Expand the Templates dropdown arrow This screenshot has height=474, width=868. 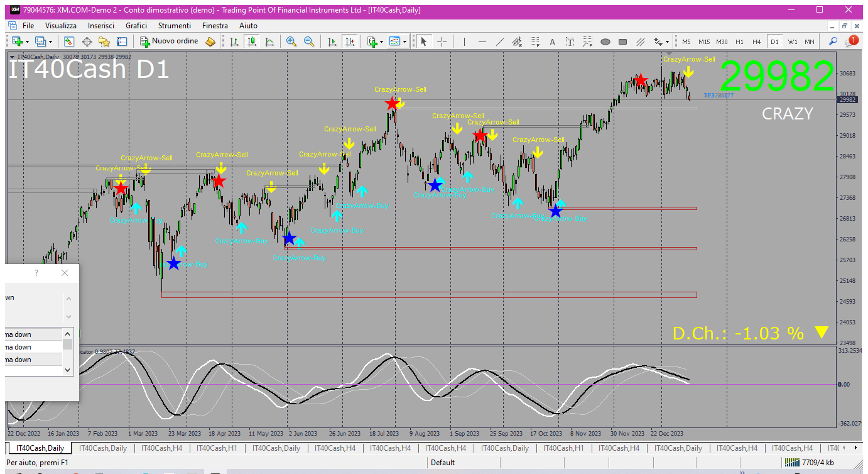click(x=404, y=42)
